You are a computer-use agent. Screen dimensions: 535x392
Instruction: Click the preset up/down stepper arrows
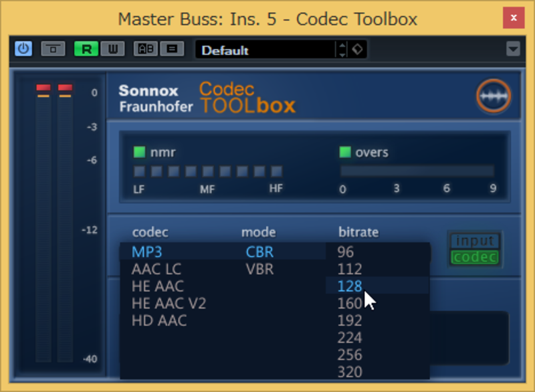(x=342, y=50)
